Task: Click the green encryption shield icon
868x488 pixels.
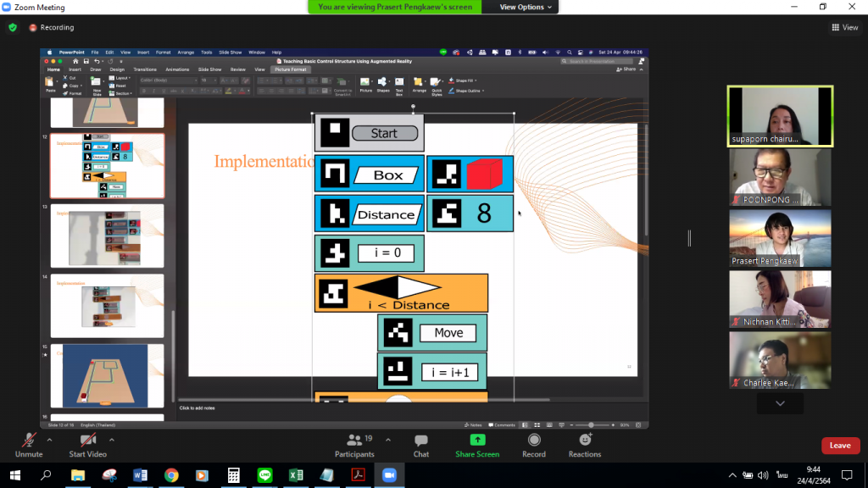Action: pyautogui.click(x=13, y=27)
